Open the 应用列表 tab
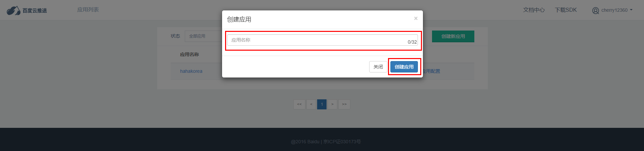 tap(88, 10)
